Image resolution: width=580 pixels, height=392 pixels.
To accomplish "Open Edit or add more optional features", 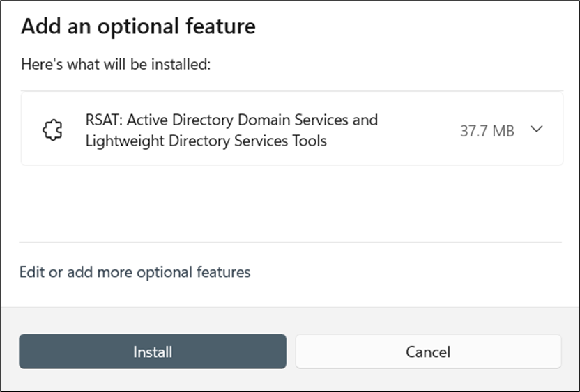I will [135, 272].
